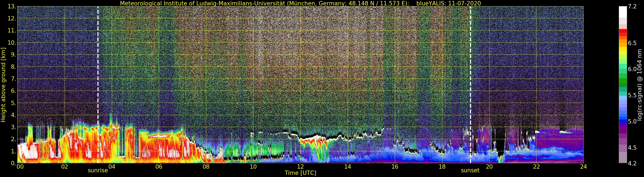Click the 4.2 value on the colorbar
The height and width of the screenshot is (177, 644).
point(632,163)
